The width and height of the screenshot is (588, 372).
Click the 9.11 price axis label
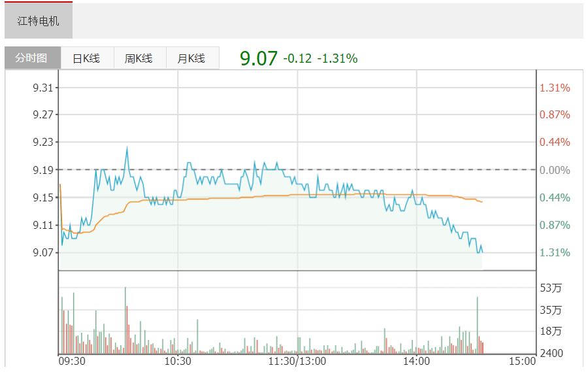[42, 226]
